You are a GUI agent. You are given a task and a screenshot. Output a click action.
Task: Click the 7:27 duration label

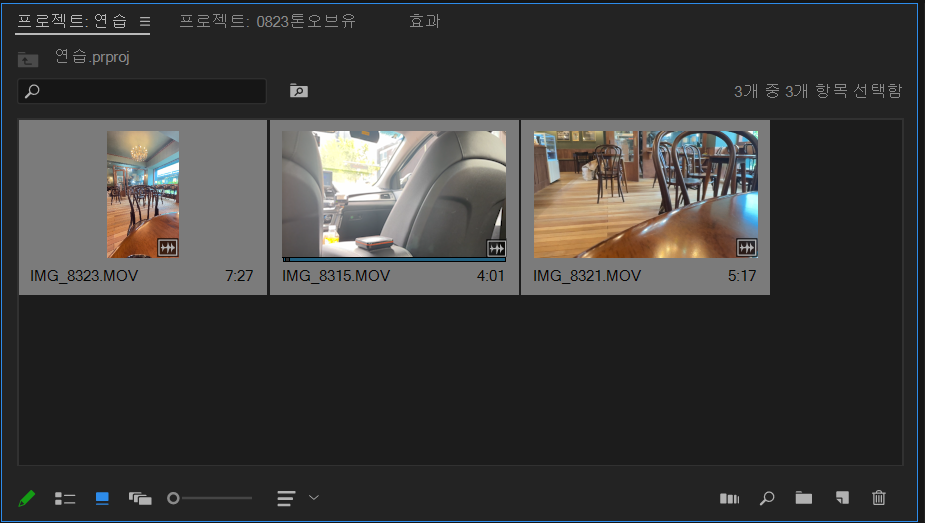point(239,276)
